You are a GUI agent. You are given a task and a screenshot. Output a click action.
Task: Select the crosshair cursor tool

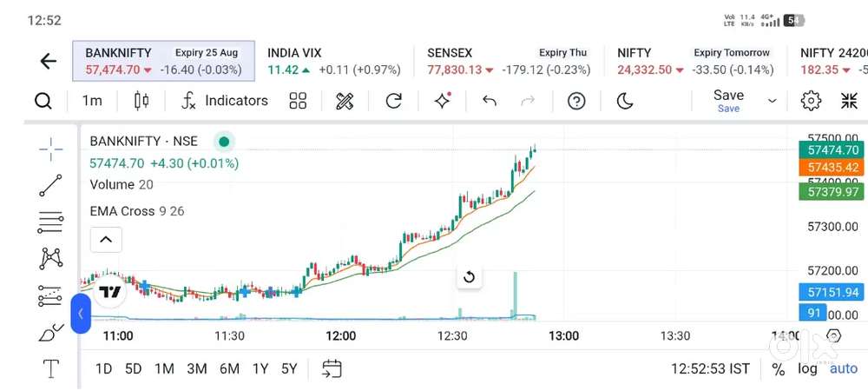(51, 149)
